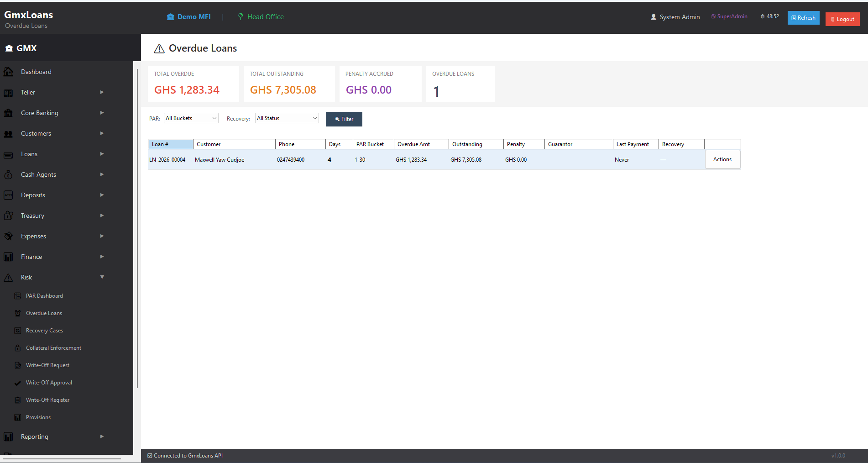The height and width of the screenshot is (463, 868).
Task: Click the System Admin user icon
Action: [x=654, y=17]
